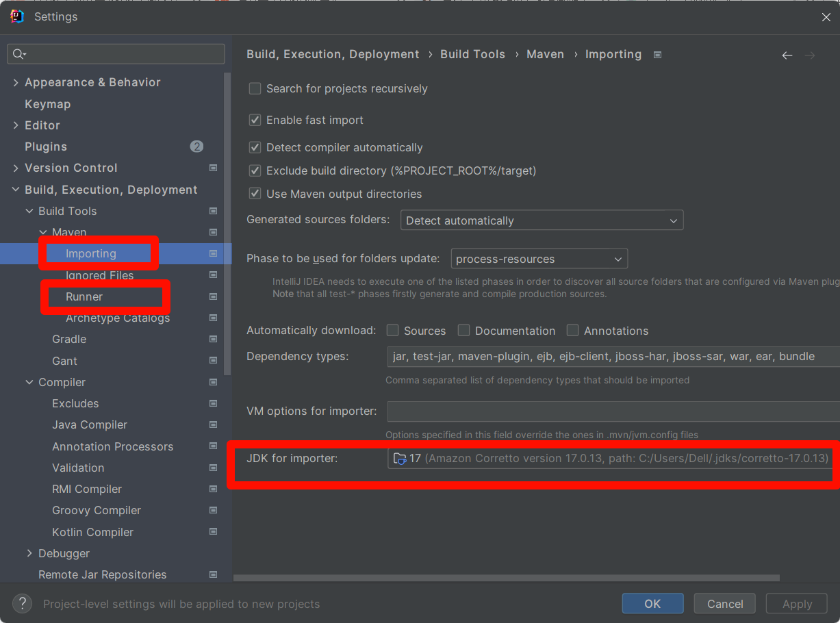This screenshot has height=623, width=840.
Task: Click project-level icon beside Importing breadcrumb
Action: (x=657, y=55)
